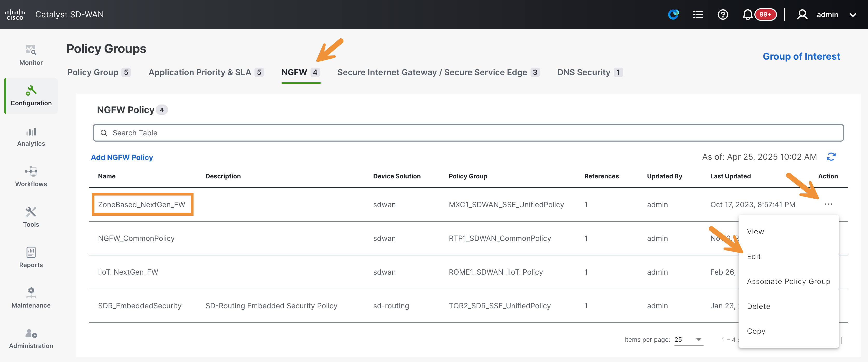Click the SD-Routing Embedded Security Policy description
The image size is (868, 362).
pos(271,306)
